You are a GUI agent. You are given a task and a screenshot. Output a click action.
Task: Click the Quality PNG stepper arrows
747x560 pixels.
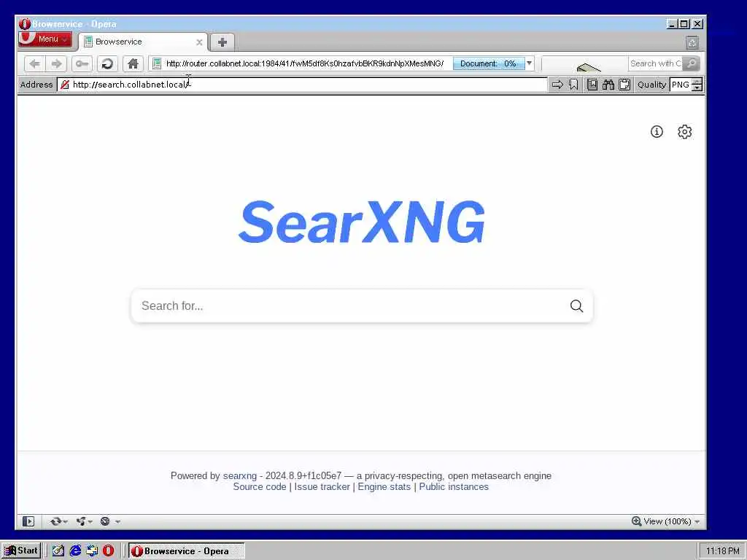tap(697, 85)
